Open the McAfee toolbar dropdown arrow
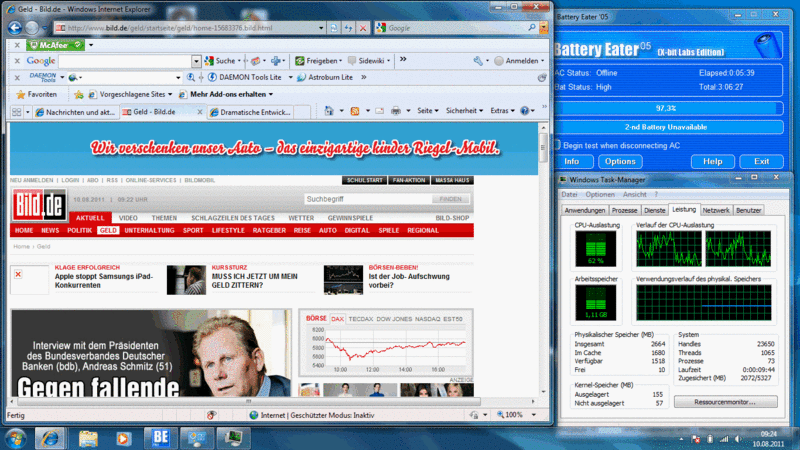Image resolution: width=800 pixels, height=450 pixels. point(91,45)
